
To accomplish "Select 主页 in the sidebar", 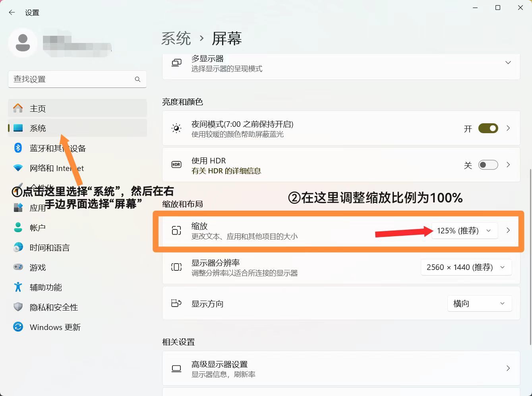I will coord(77,108).
